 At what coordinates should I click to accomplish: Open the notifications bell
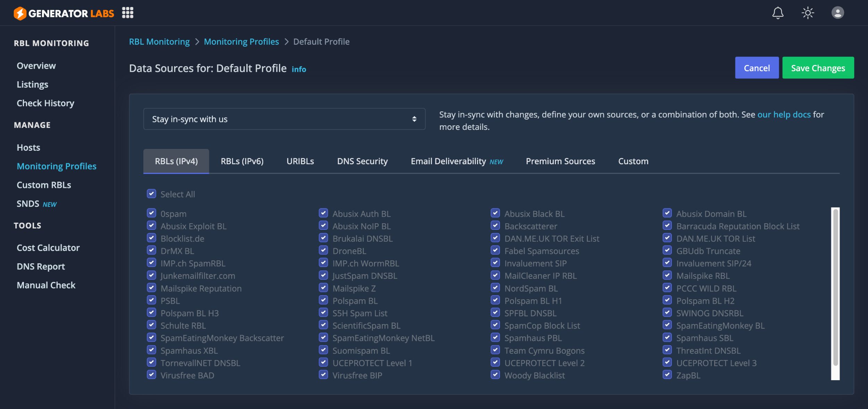[x=778, y=13]
